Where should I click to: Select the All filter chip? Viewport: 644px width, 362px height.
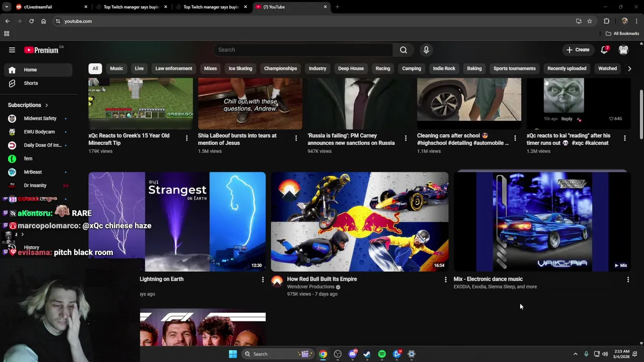point(95,68)
